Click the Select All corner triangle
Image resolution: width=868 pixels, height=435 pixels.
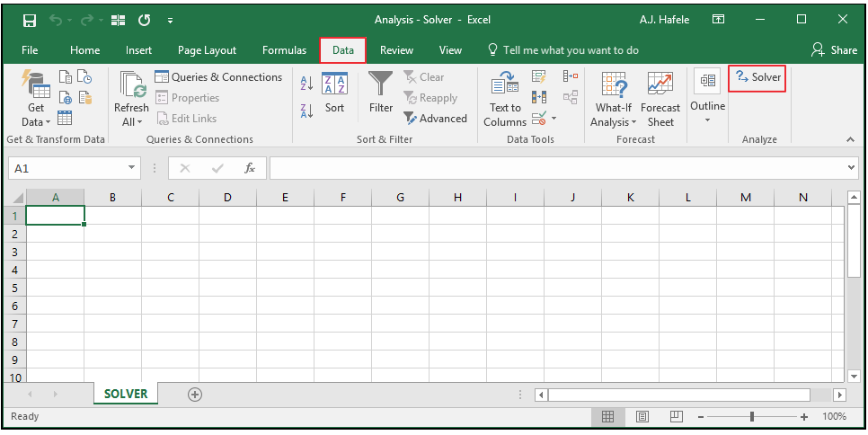[18, 198]
